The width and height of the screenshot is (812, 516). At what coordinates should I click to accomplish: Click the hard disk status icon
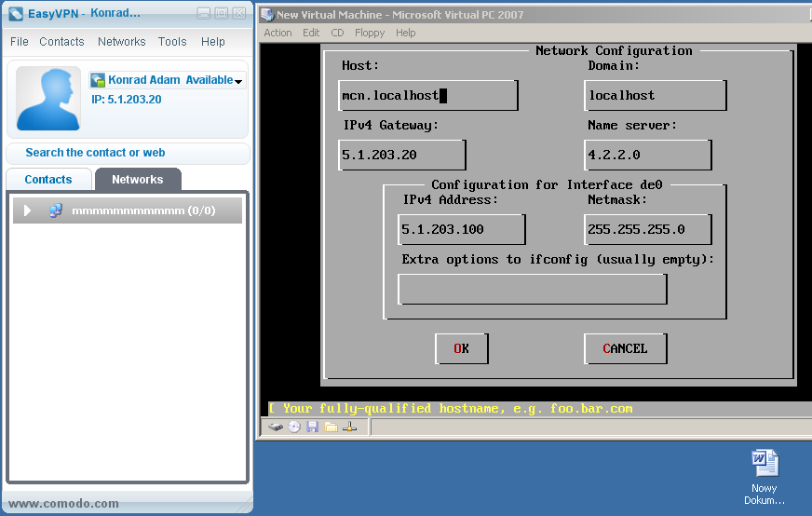[276, 427]
